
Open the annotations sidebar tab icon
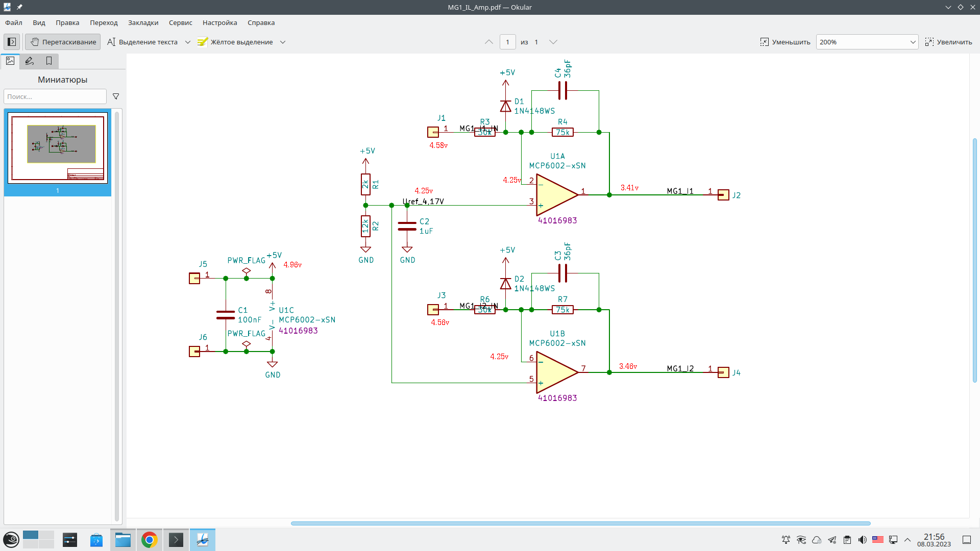30,61
